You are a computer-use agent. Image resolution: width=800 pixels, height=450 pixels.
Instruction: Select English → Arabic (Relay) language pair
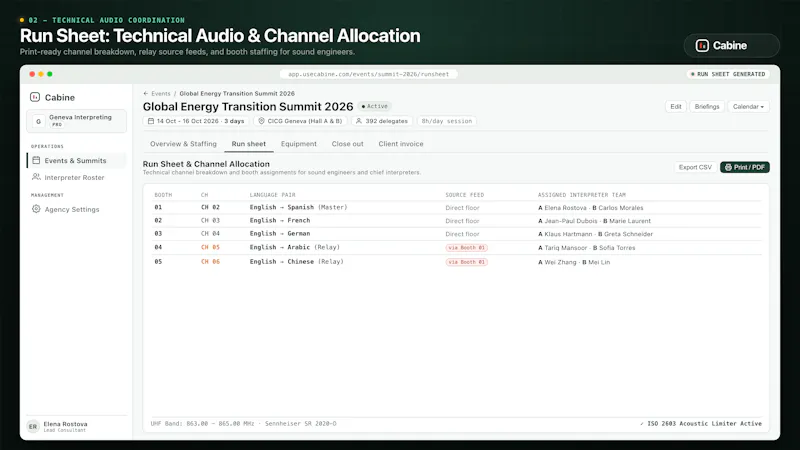294,247
